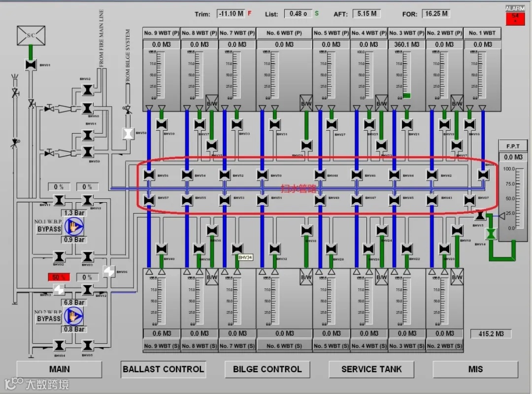Image resolution: width=532 pixels, height=394 pixels.
Task: Click ballast valve BHV33 under No. 7 WBT (P)
Action: pos(237,124)
